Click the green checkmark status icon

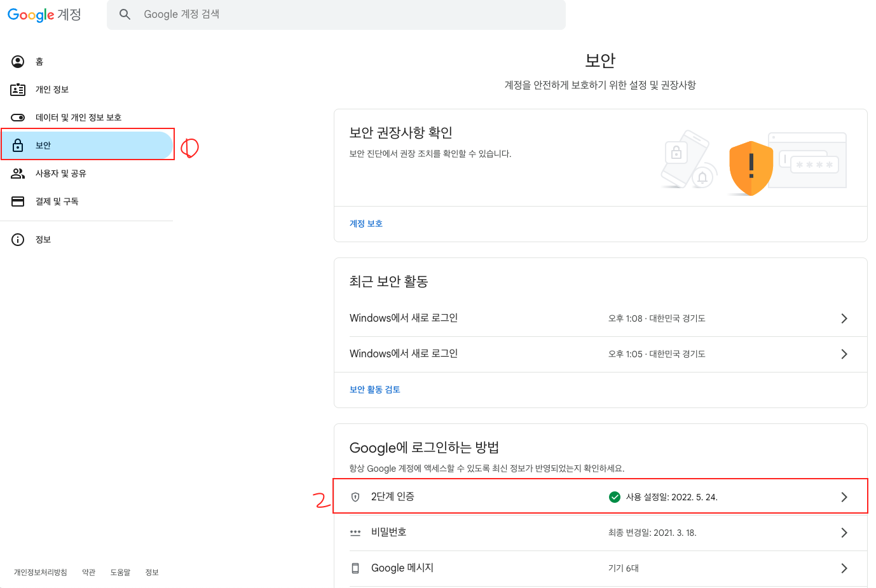click(x=615, y=497)
